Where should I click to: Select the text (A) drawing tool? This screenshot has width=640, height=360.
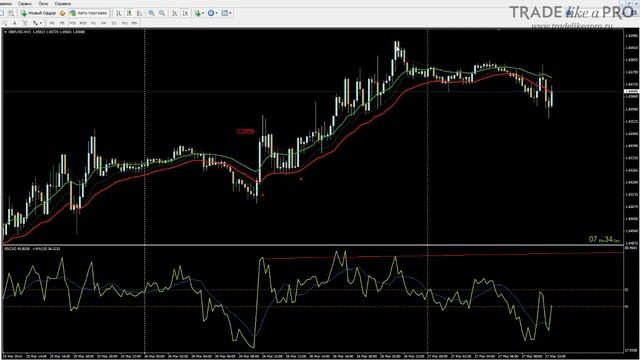tap(15, 23)
